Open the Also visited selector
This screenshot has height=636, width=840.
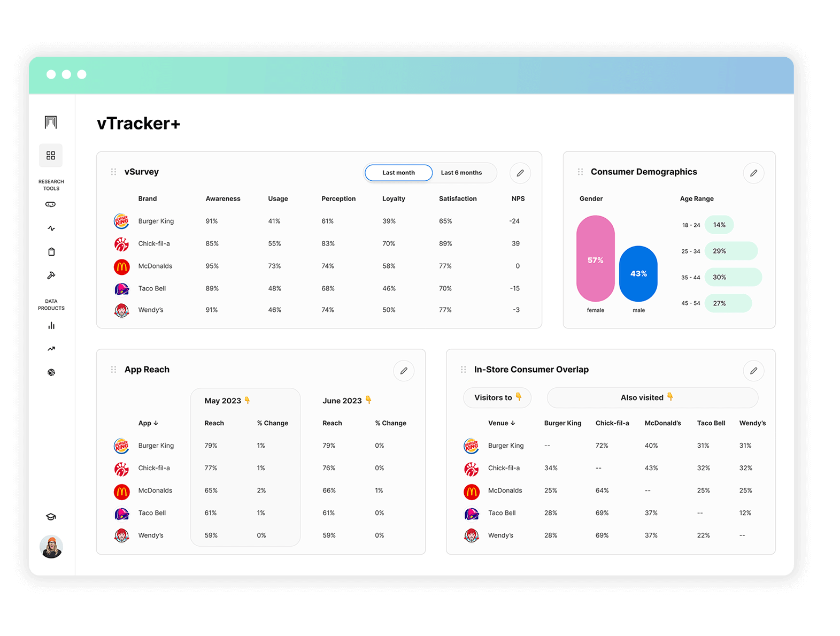pos(652,397)
